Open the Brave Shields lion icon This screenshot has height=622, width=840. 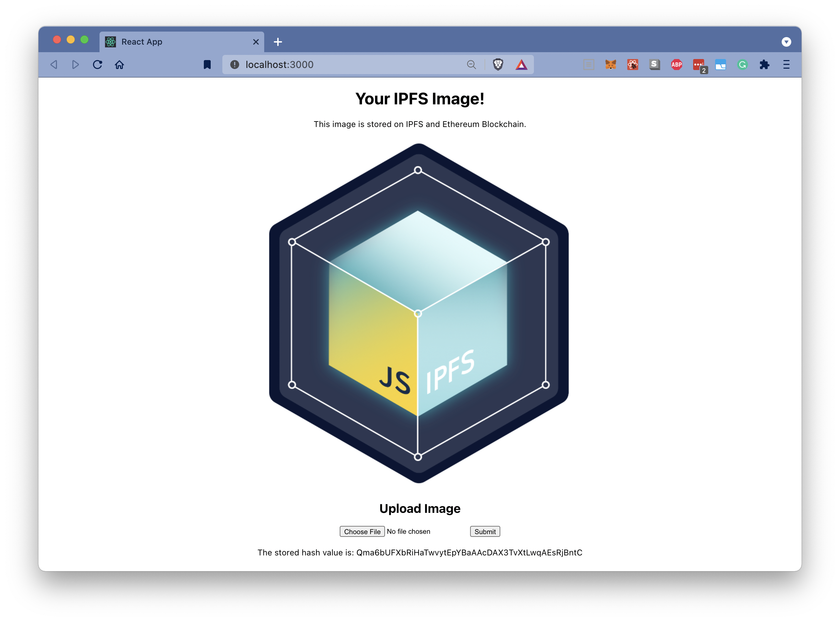tap(498, 65)
